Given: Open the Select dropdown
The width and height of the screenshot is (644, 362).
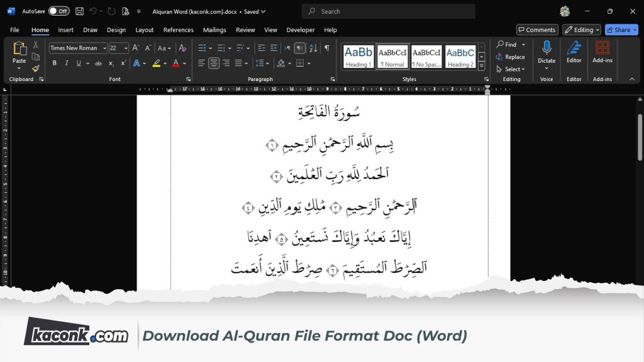Looking at the screenshot, I should click(x=511, y=69).
